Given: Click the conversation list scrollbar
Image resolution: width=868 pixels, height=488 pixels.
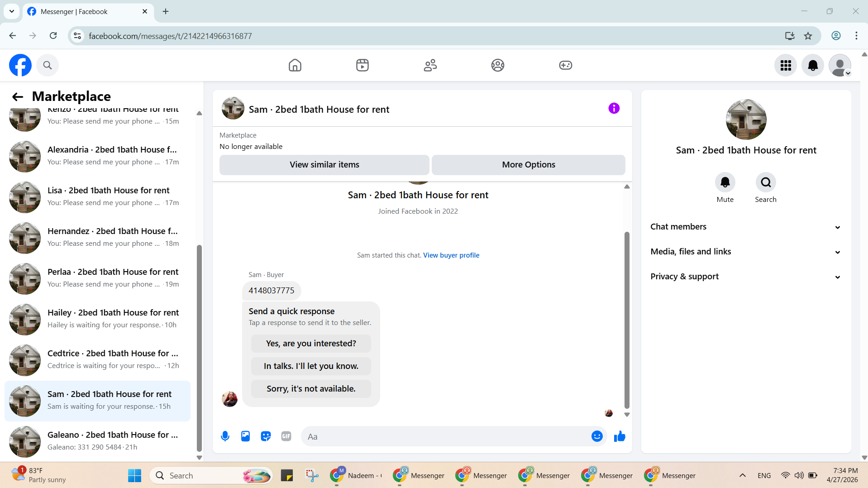Looking at the screenshot, I should pos(199,349).
